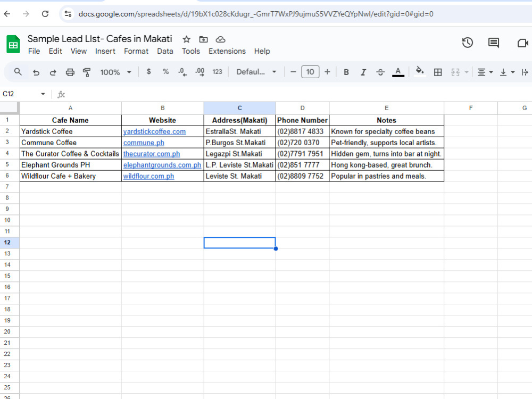Screen dimensions: 532x399
Task: Click the browser back arrow
Action: 7,14
